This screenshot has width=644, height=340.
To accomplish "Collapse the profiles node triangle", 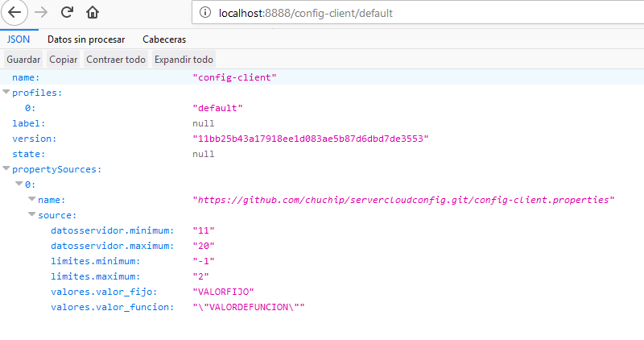I will 6,93.
